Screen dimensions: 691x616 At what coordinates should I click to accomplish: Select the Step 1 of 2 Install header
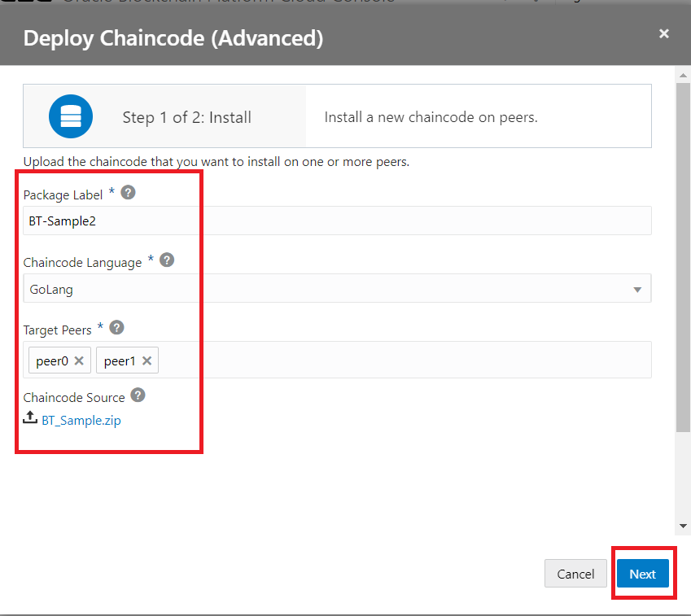click(185, 116)
